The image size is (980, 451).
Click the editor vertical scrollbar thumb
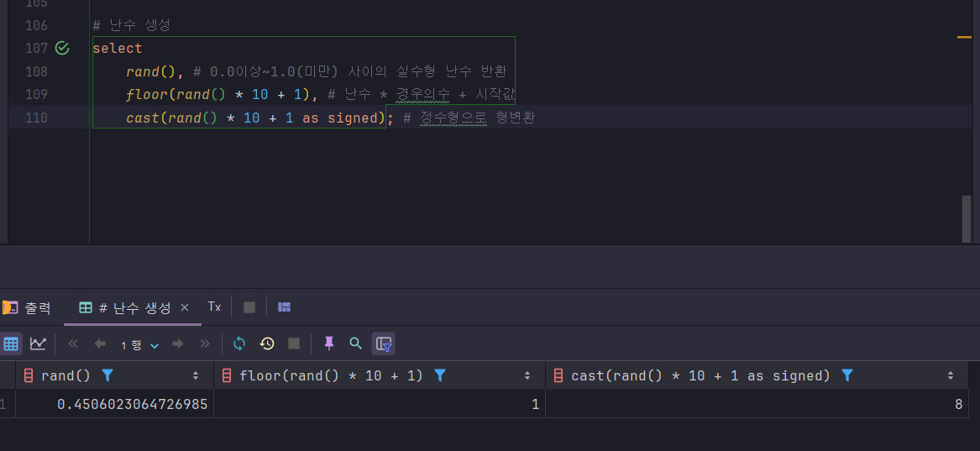tap(967, 218)
